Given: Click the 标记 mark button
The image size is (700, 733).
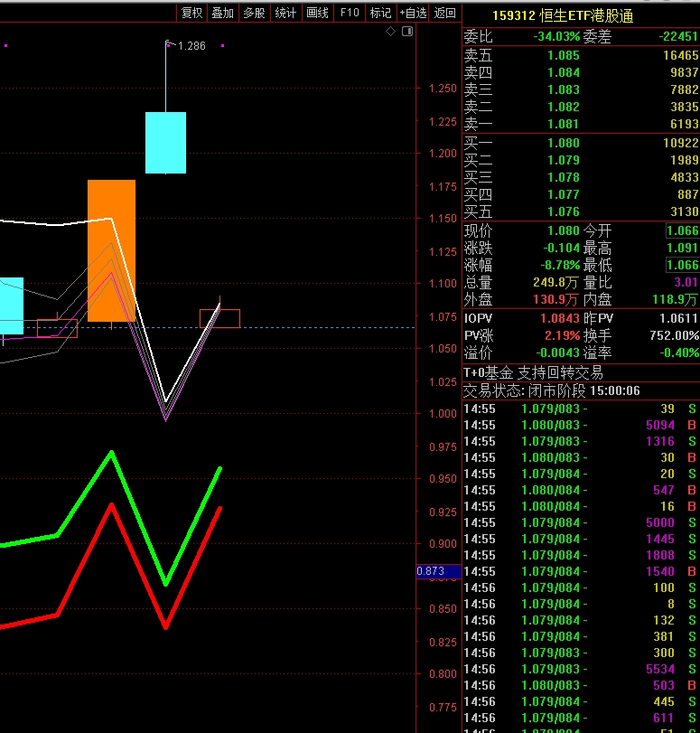Looking at the screenshot, I should 380,13.
